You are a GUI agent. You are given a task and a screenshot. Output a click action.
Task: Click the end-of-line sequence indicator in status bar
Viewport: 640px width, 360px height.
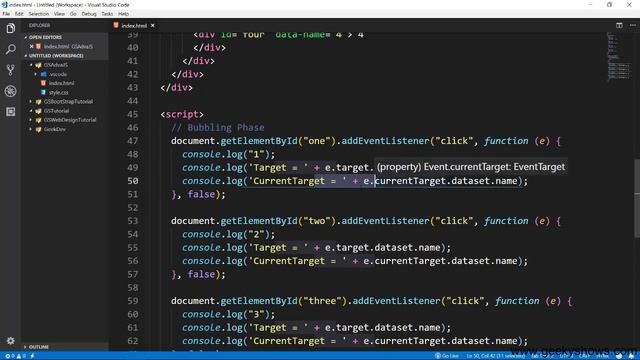pos(584,356)
